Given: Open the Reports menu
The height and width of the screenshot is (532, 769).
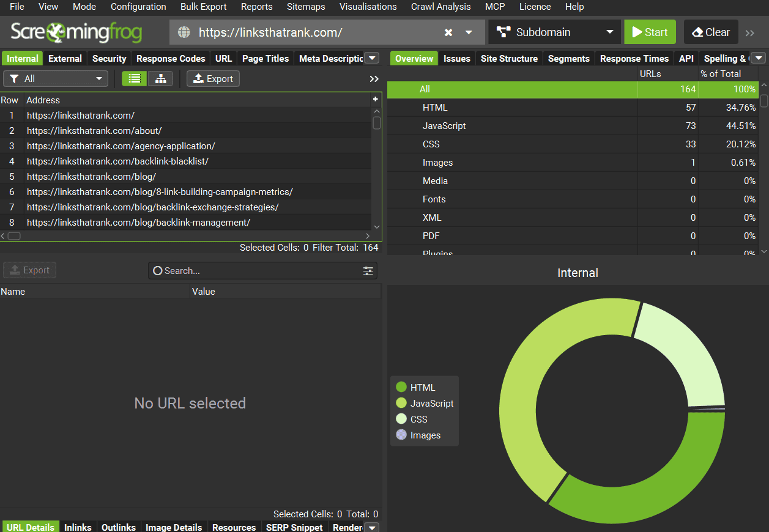Looking at the screenshot, I should (257, 7).
